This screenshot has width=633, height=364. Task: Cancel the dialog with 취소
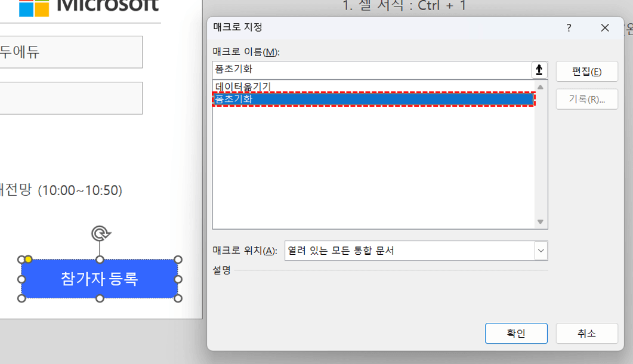[586, 334]
